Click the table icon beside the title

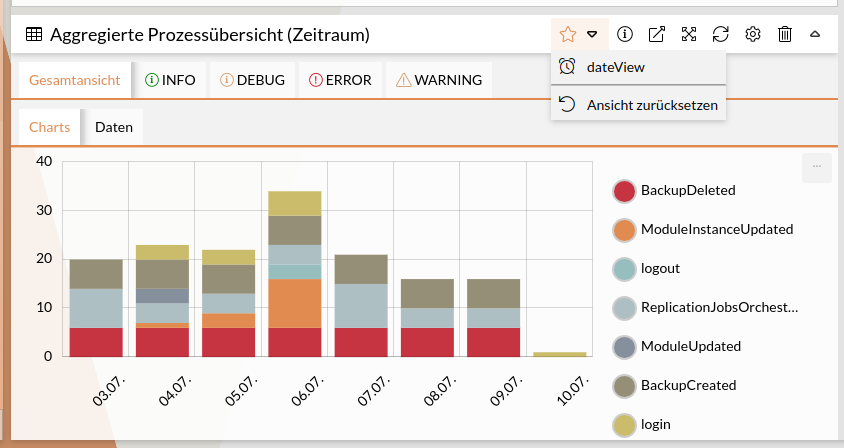[x=34, y=34]
